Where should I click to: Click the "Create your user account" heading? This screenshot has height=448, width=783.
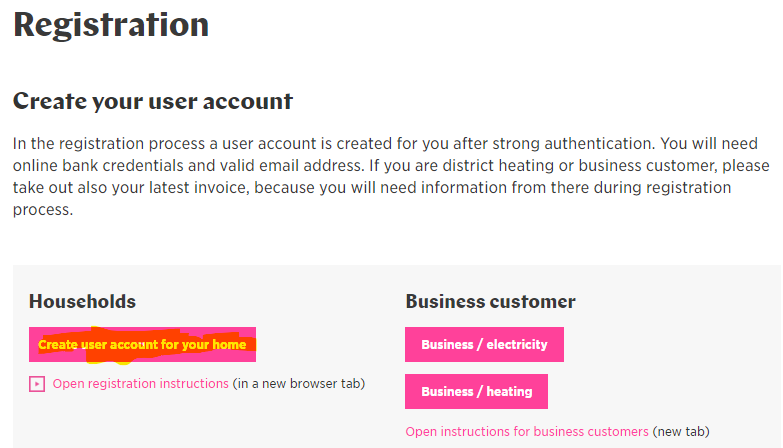click(153, 101)
